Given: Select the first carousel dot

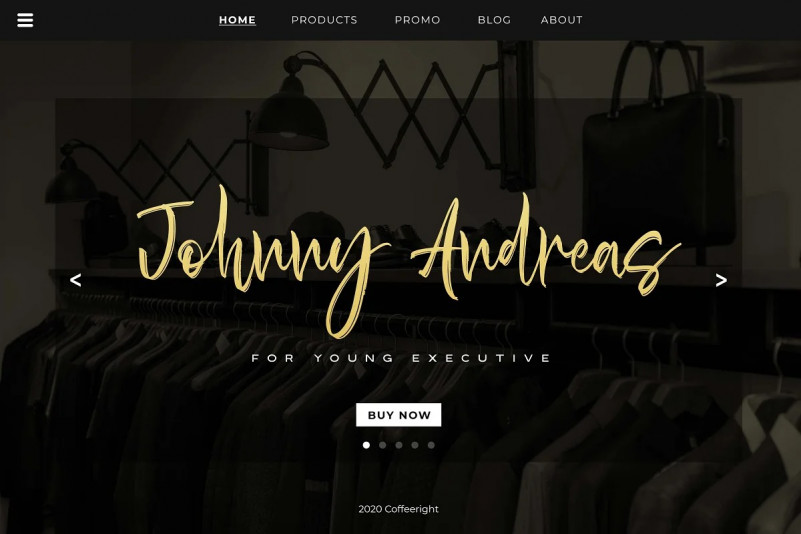Looking at the screenshot, I should [x=366, y=445].
